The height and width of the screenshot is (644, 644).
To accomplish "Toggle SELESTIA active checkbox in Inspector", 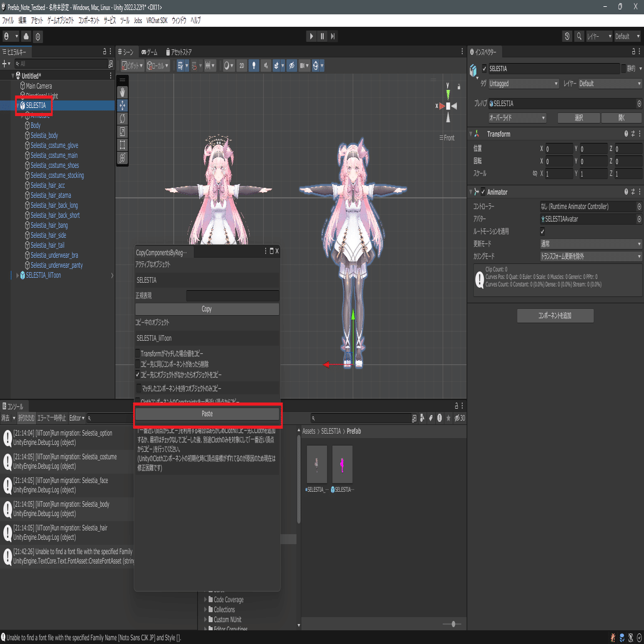I will (x=485, y=69).
